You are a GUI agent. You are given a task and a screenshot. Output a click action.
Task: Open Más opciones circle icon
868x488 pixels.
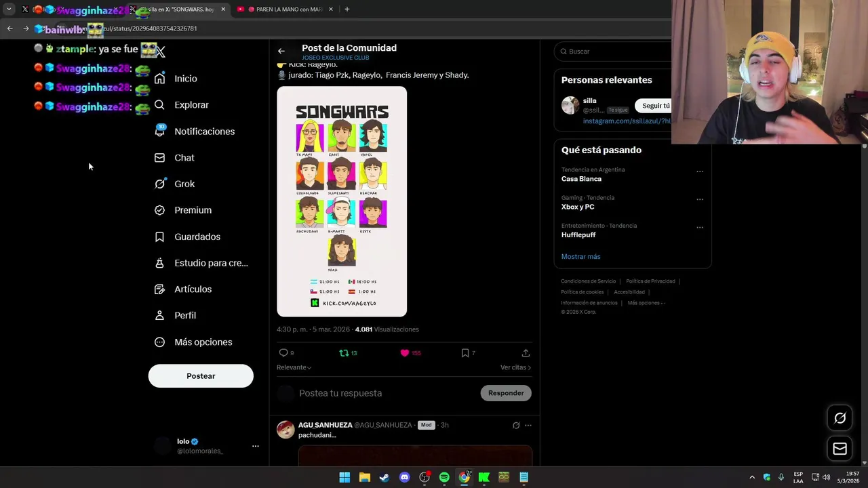pos(159,342)
